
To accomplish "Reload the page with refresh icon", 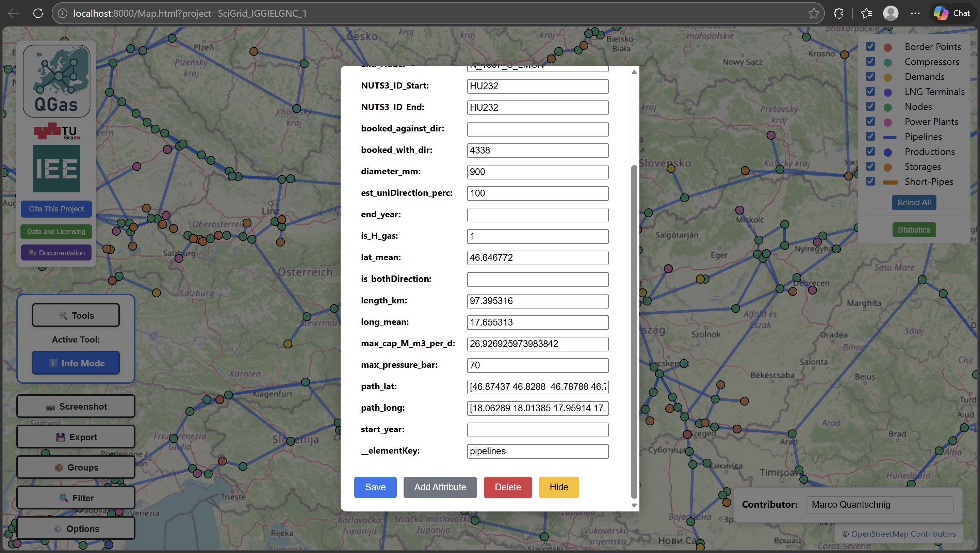I will click(x=38, y=13).
